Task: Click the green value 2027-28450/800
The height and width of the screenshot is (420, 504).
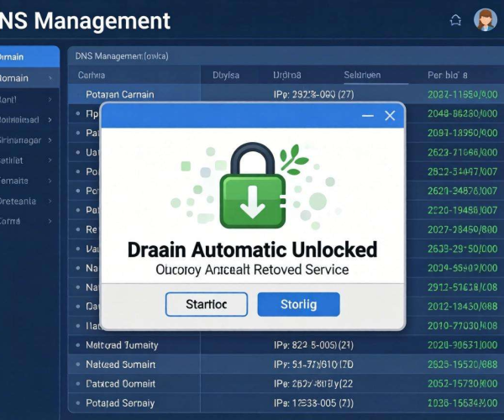Action: tap(463, 229)
